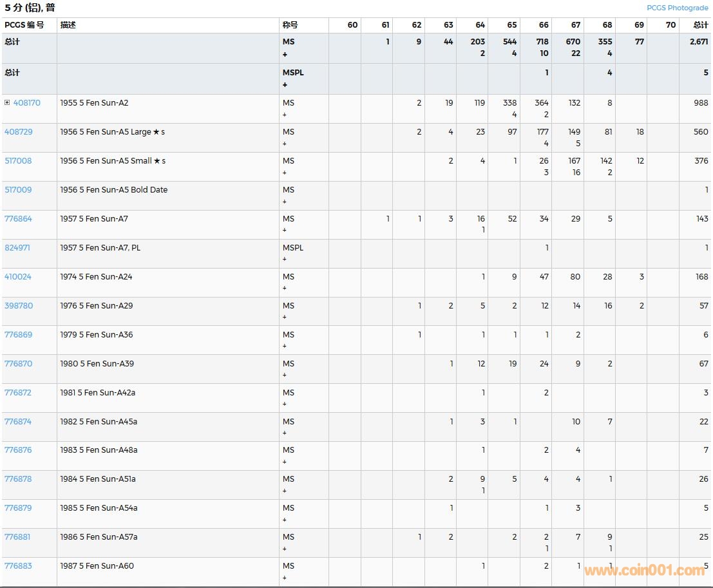Expand the 408170 row plus icon
Viewport: 713px width, 588px height.
pyautogui.click(x=7, y=103)
